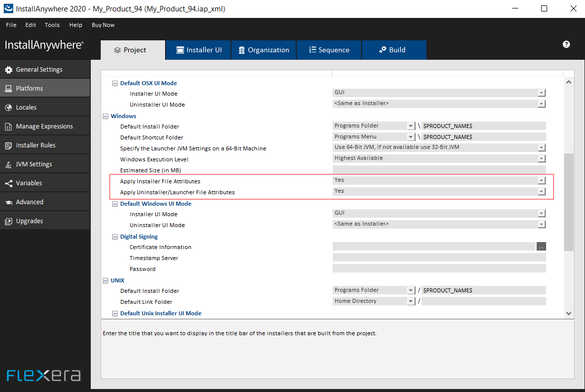Open the Upgrades panel
Screen dimensions: 585x392
coord(31,220)
